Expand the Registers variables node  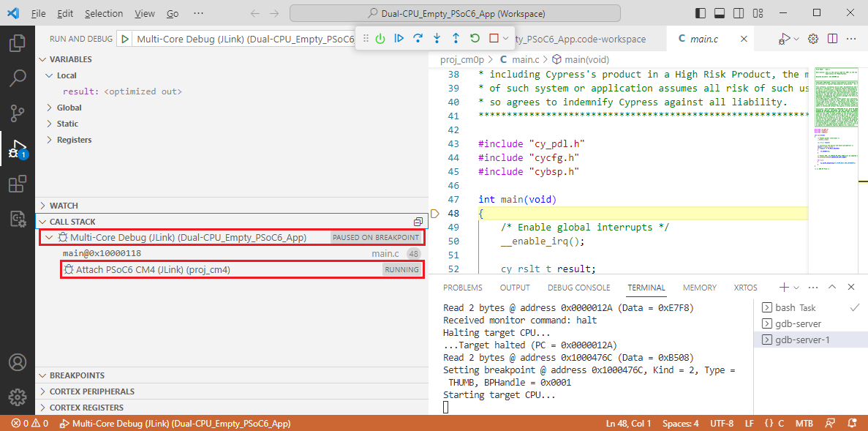[x=74, y=140]
